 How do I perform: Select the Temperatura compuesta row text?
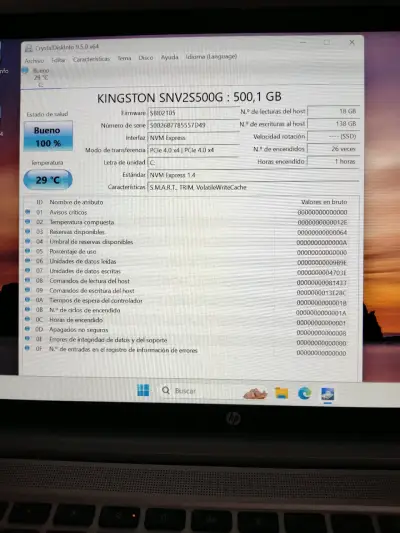click(82, 222)
